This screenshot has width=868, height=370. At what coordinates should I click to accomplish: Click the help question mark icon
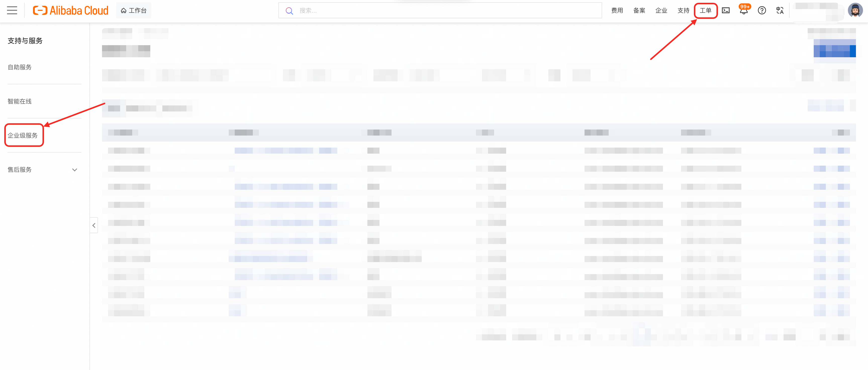click(x=761, y=11)
